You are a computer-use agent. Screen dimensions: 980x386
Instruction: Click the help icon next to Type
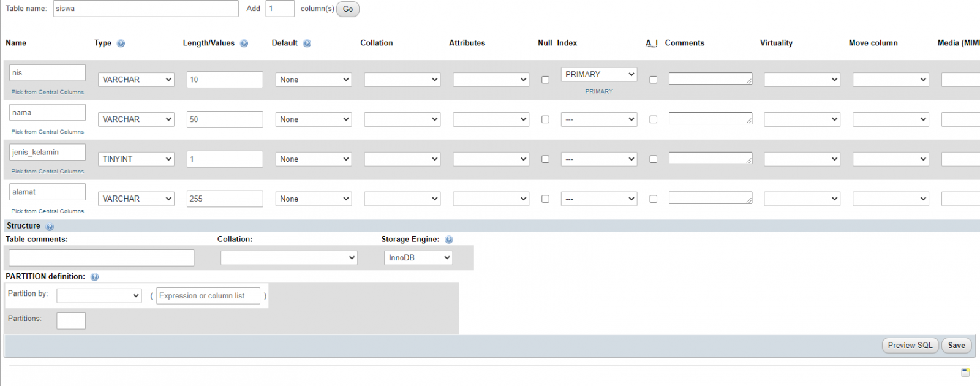[x=121, y=44]
